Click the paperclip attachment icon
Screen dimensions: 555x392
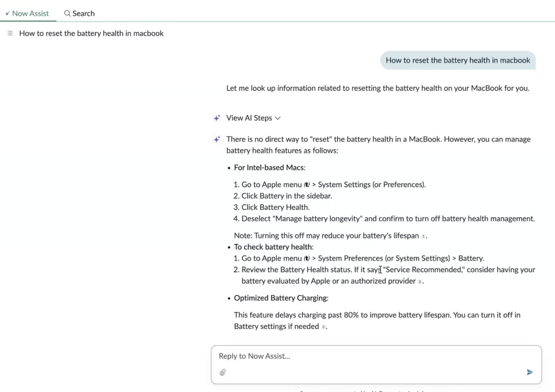223,372
